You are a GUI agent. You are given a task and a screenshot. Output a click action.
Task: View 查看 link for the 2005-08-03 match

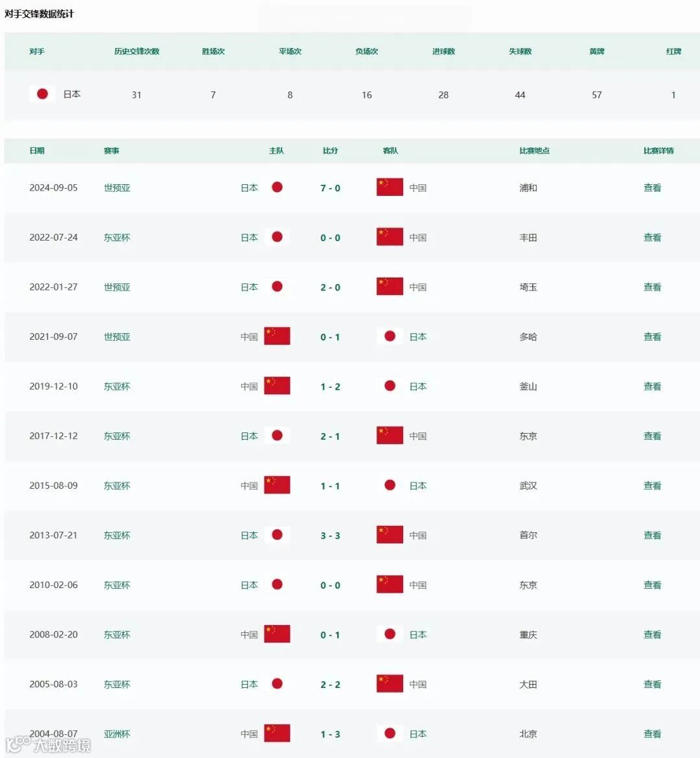(x=652, y=684)
